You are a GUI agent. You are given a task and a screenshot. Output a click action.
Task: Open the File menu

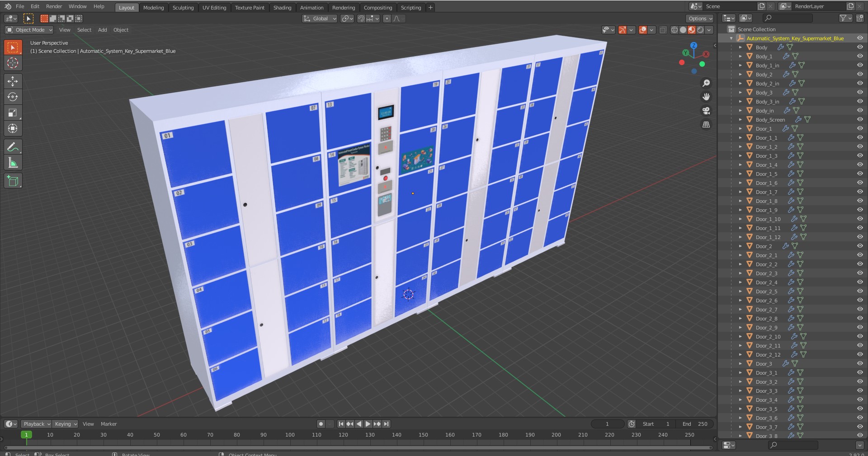coord(20,6)
